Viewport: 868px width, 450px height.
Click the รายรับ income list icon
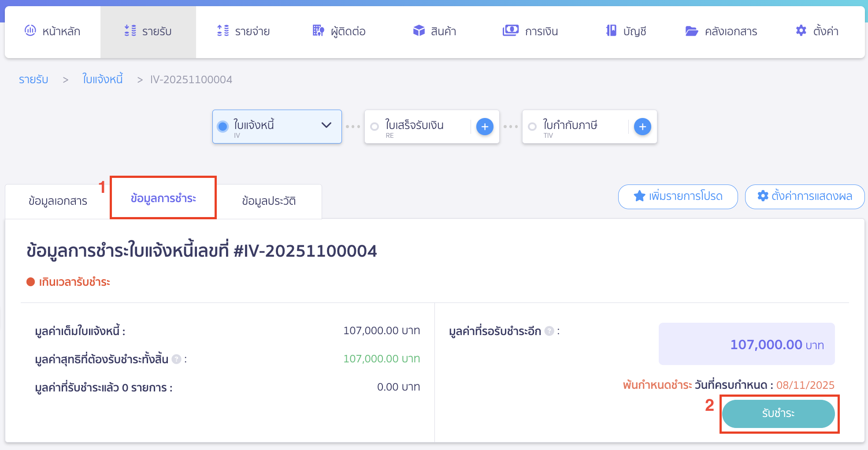[x=130, y=30]
